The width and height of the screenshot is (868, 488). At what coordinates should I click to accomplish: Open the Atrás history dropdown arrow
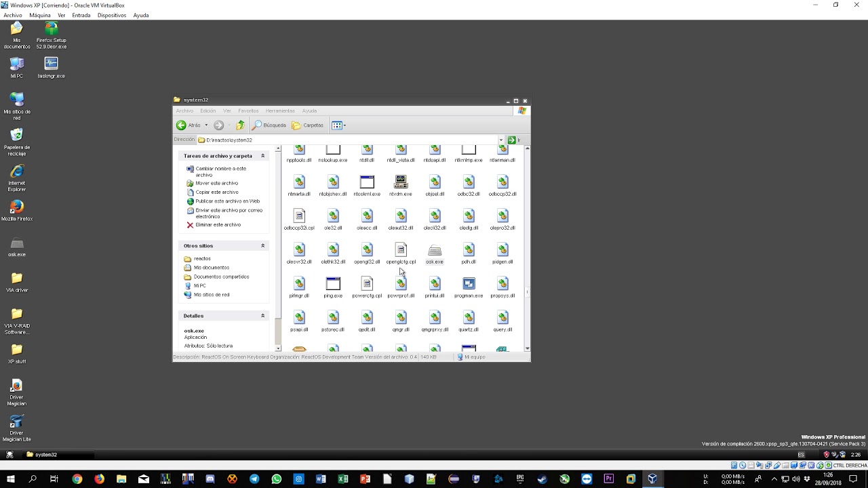coord(206,125)
